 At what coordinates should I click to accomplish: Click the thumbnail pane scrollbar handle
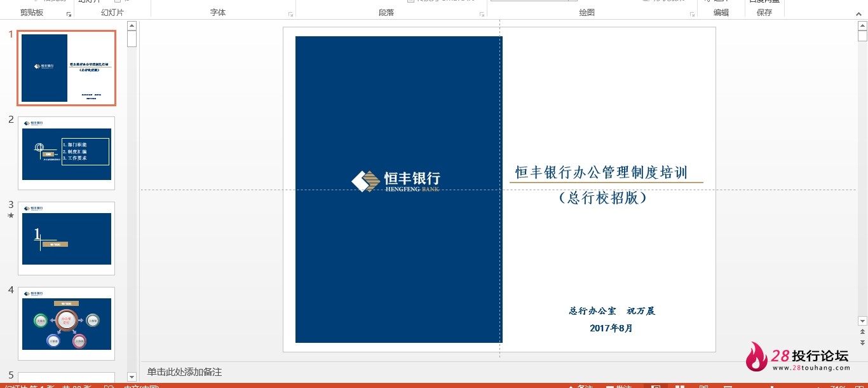132,39
